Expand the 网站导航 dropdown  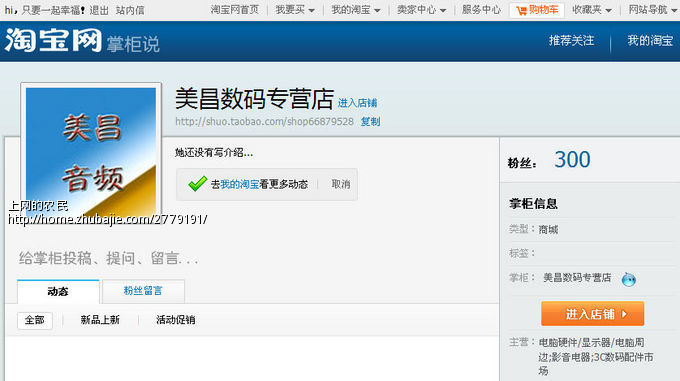[653, 10]
